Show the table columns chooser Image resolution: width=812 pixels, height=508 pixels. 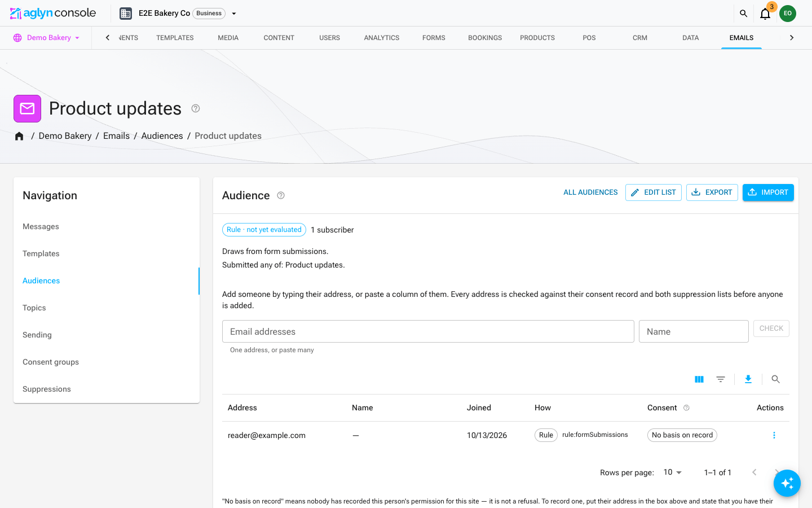coord(699,379)
